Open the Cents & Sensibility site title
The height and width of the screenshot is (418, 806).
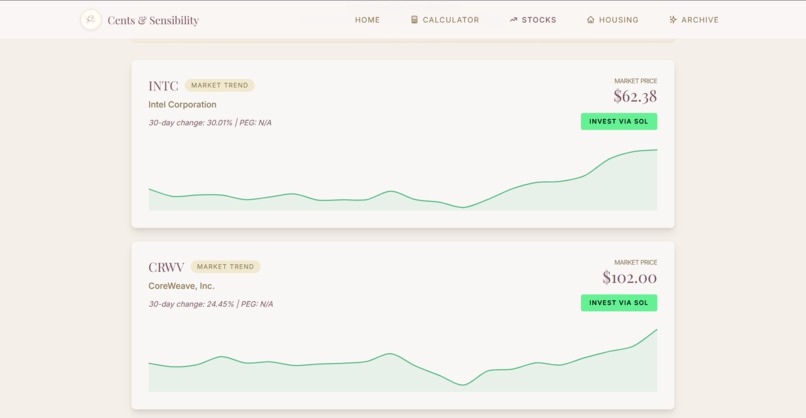click(x=153, y=20)
